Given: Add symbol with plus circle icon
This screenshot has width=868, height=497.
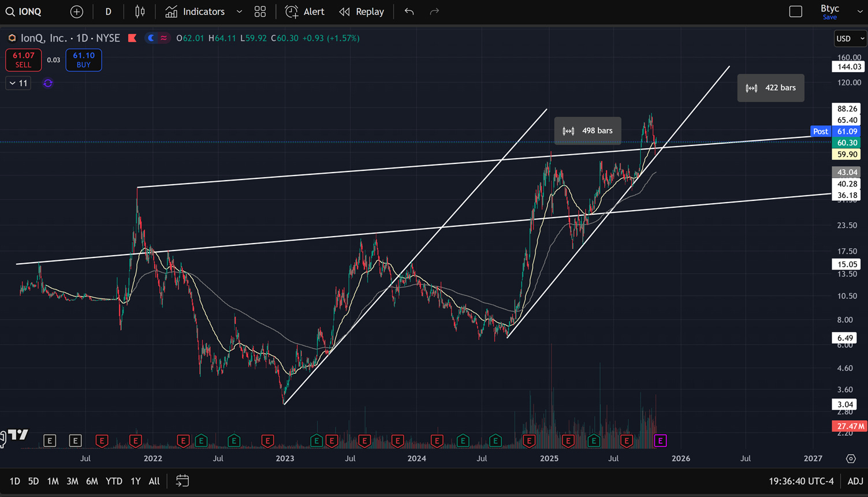Looking at the screenshot, I should (x=77, y=12).
